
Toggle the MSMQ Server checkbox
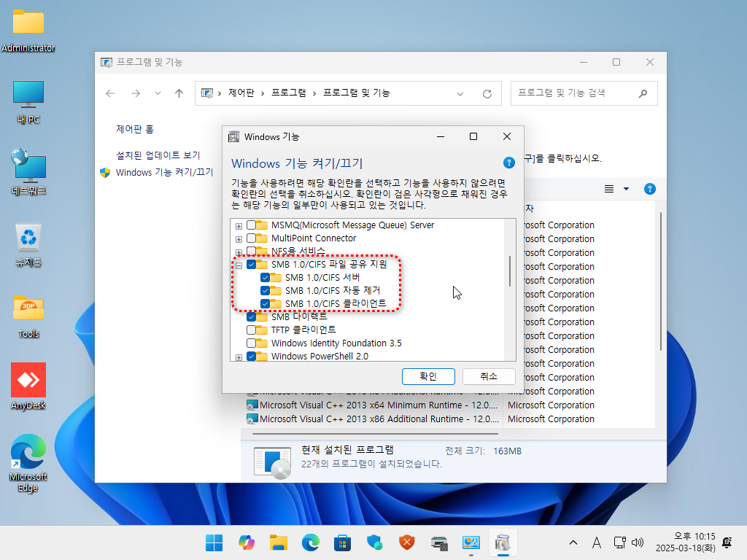pos(252,225)
